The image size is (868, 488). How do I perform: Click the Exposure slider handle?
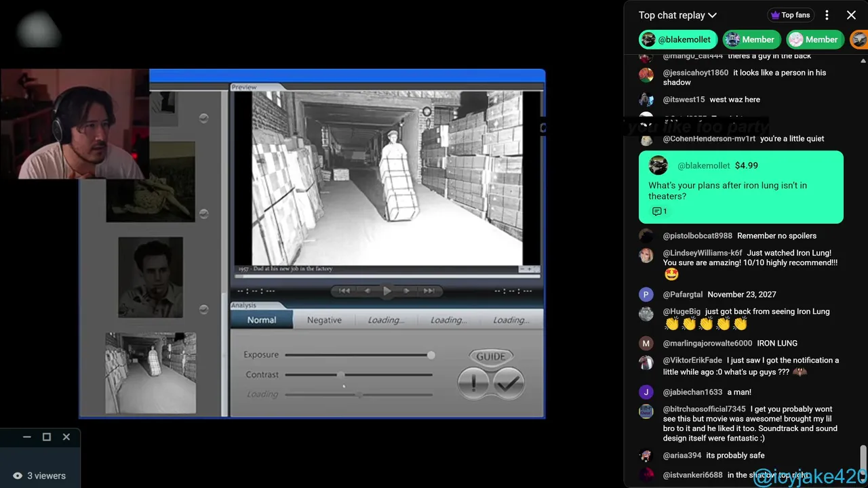coord(431,354)
